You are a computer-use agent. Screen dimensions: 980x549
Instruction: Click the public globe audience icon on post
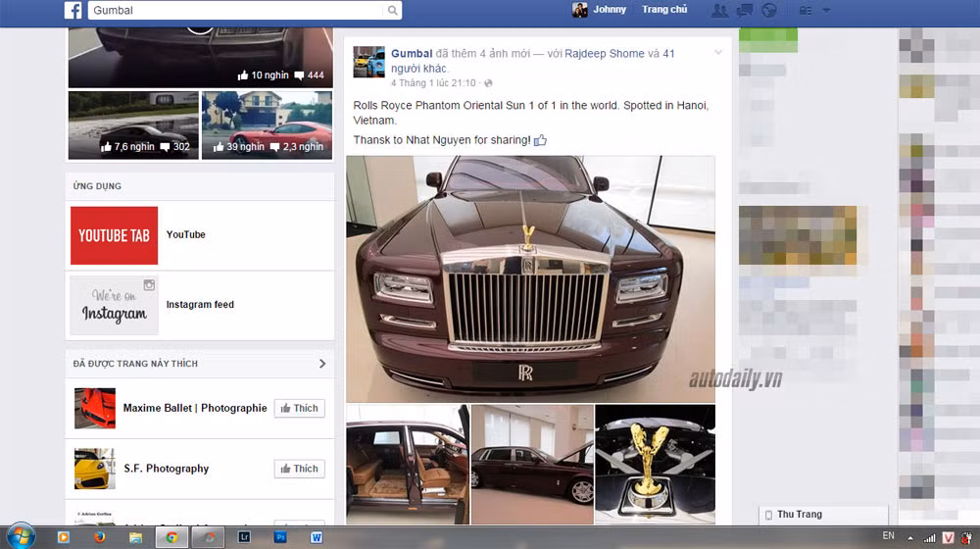(488, 83)
